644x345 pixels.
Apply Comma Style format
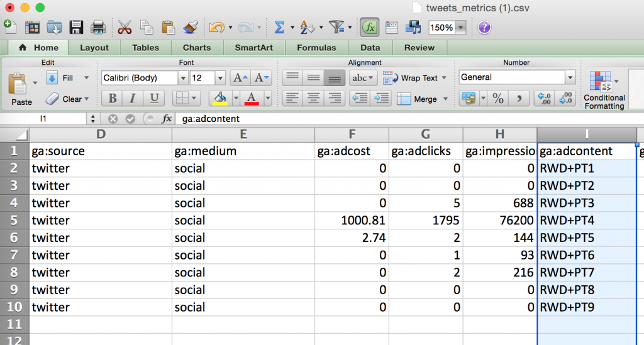pyautogui.click(x=519, y=99)
